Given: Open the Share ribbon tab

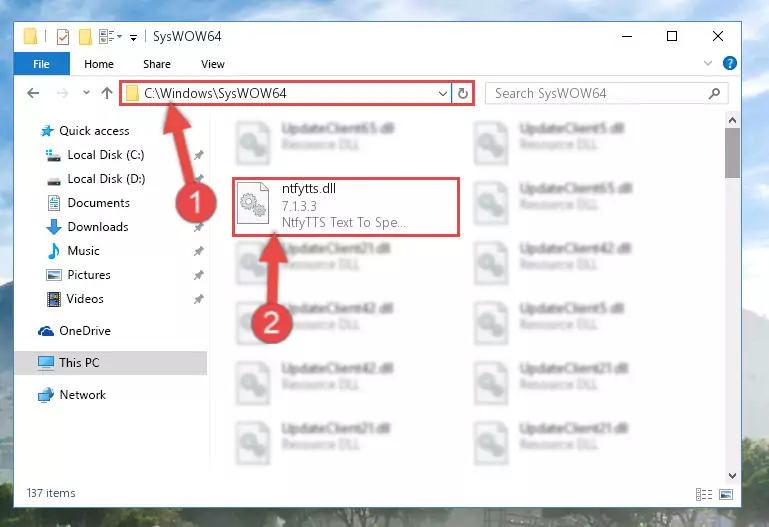Looking at the screenshot, I should click(157, 64).
